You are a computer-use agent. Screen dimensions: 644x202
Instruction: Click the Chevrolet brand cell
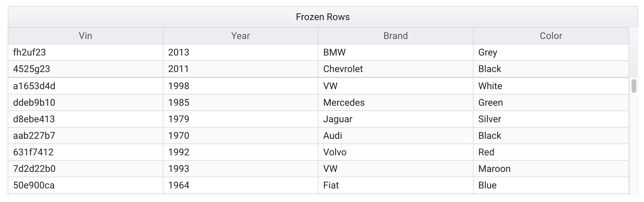tap(396, 69)
